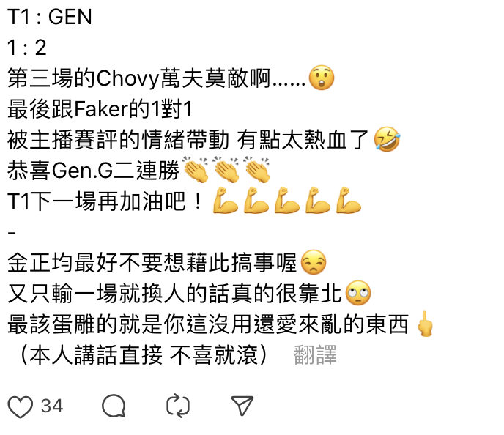Click the line mentioning Faker 1對1
Screen dimensions: 504x435
click(x=100, y=109)
